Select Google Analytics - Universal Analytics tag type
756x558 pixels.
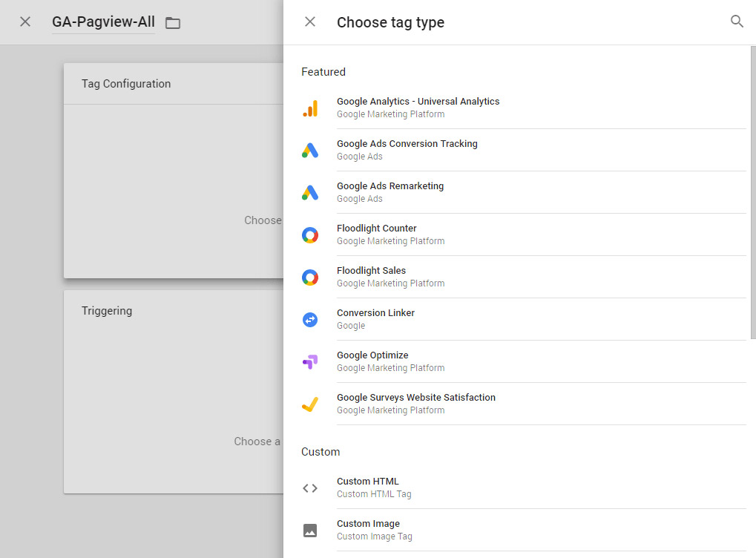(524, 108)
